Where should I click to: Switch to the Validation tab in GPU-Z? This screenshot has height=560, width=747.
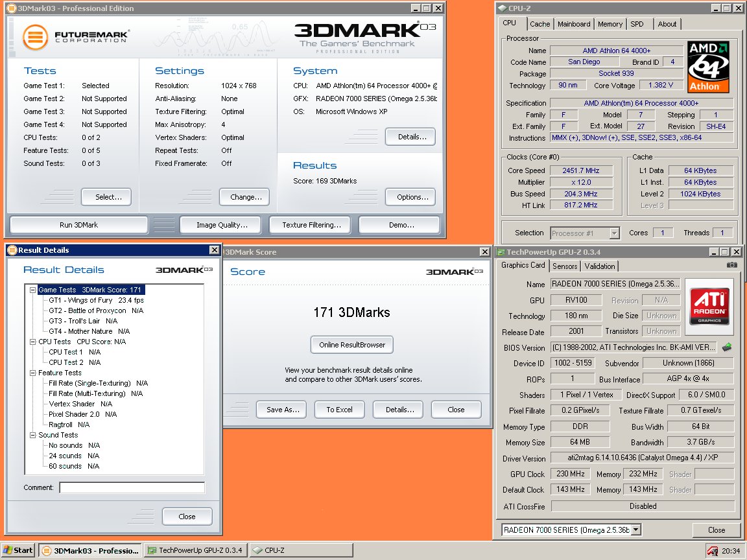[x=599, y=266]
